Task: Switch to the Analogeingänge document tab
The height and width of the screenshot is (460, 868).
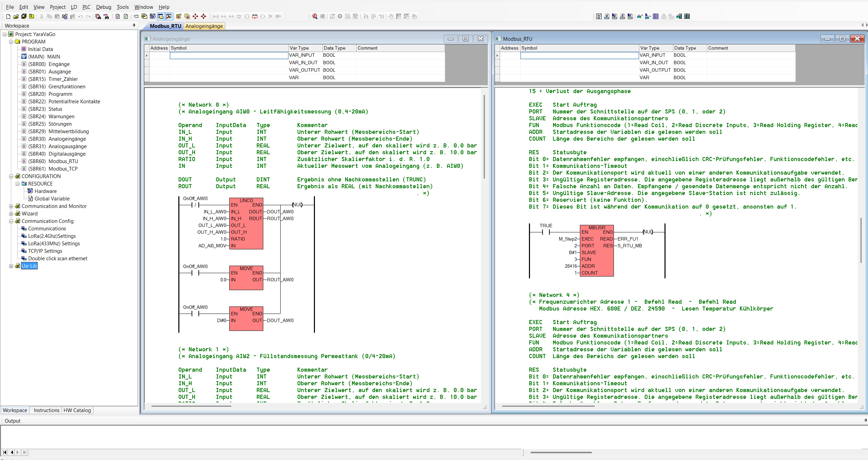Action: point(204,26)
